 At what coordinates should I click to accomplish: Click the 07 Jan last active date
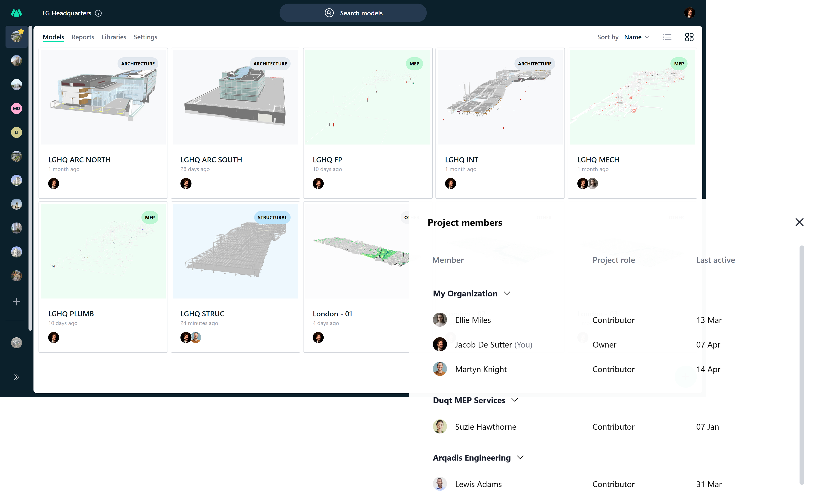coord(707,426)
